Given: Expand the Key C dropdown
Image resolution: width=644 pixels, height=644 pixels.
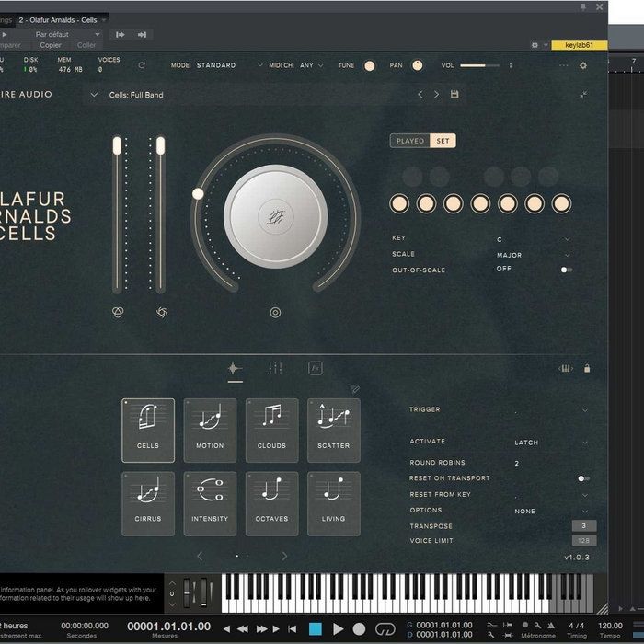Looking at the screenshot, I should pos(533,239).
